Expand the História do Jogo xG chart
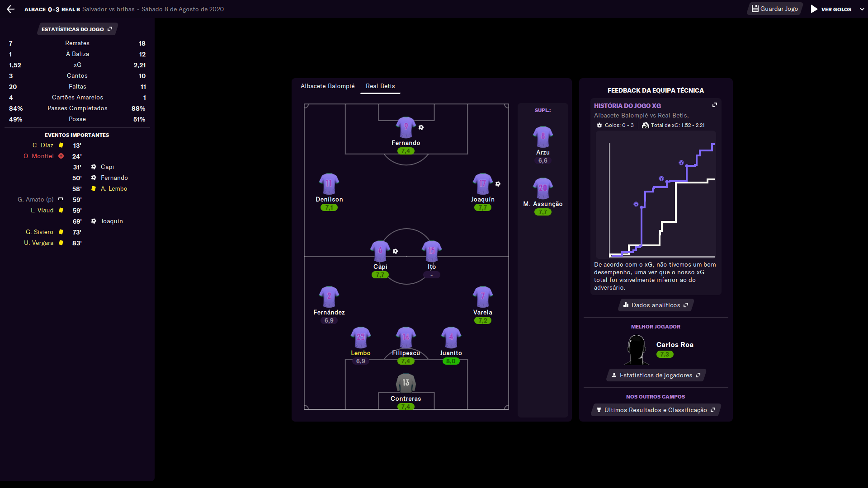This screenshot has height=488, width=868. pos(714,105)
